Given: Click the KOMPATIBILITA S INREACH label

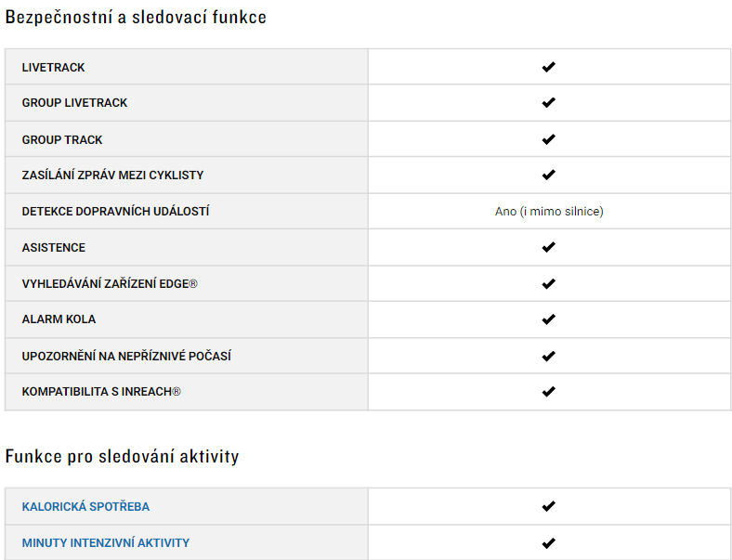Looking at the screenshot, I should 101,392.
